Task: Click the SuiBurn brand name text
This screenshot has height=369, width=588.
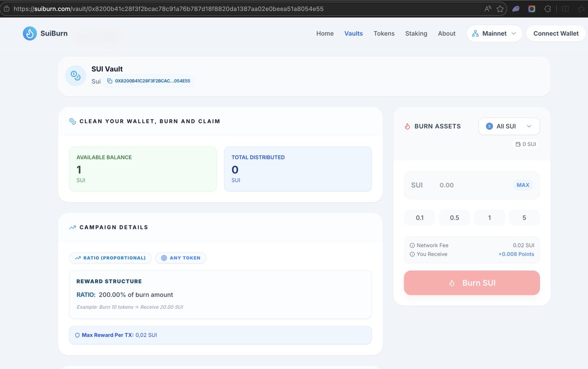Action: coord(54,33)
